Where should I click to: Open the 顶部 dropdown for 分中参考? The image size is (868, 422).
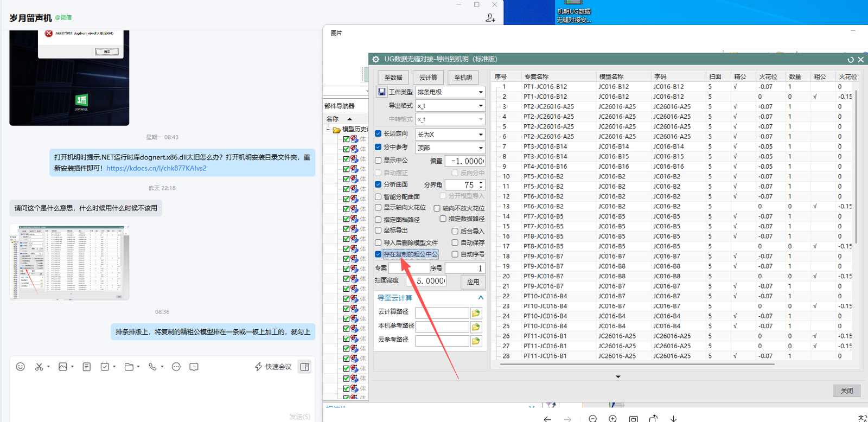(x=450, y=148)
